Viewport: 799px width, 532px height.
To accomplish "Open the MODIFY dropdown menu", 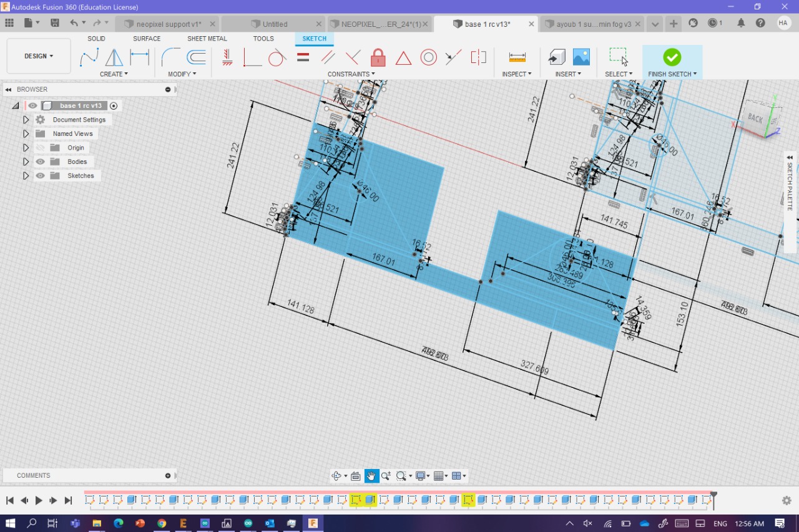I will [182, 74].
